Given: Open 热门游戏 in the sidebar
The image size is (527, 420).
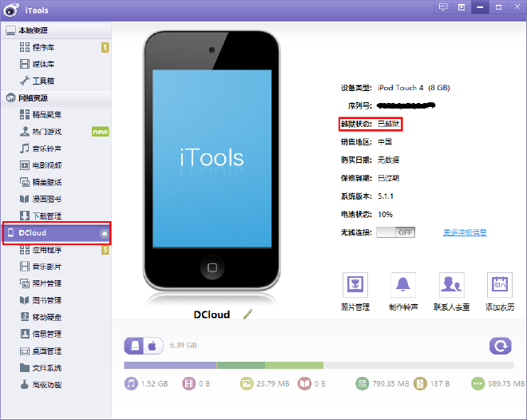Looking at the screenshot, I should pyautogui.click(x=46, y=132).
